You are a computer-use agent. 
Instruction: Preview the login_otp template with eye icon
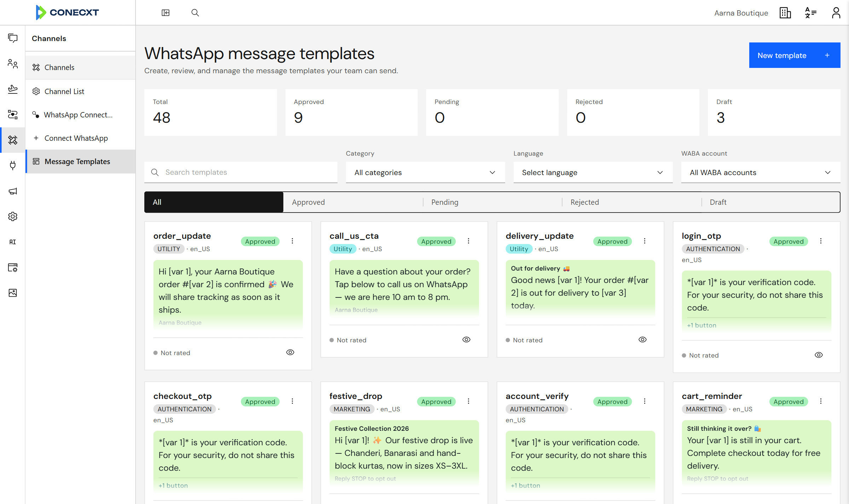pos(819,355)
